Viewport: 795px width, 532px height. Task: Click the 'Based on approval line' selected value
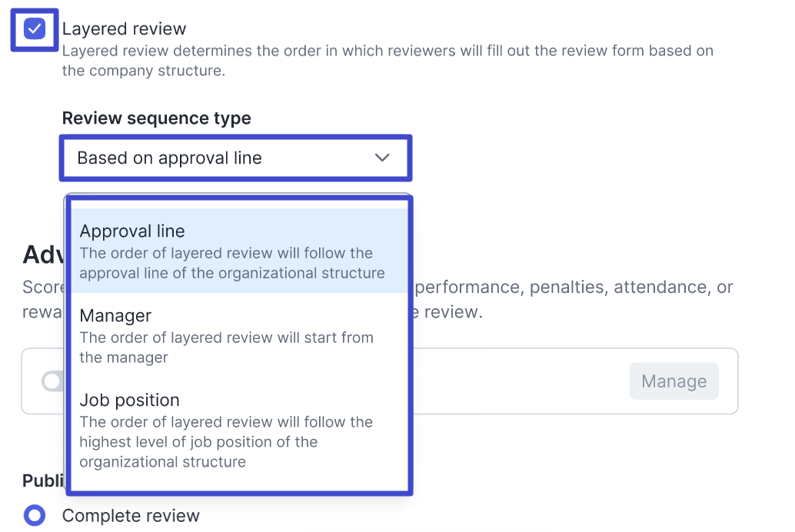[x=169, y=158]
